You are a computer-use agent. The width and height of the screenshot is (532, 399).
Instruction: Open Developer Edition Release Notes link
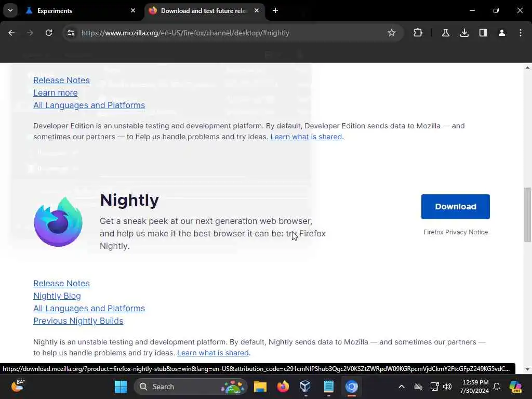(x=61, y=80)
